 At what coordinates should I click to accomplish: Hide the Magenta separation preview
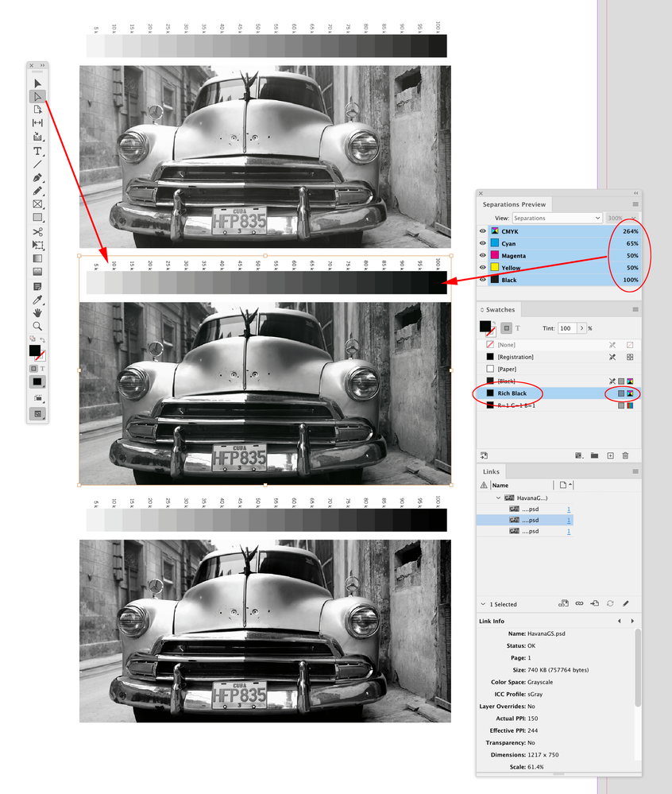click(482, 256)
